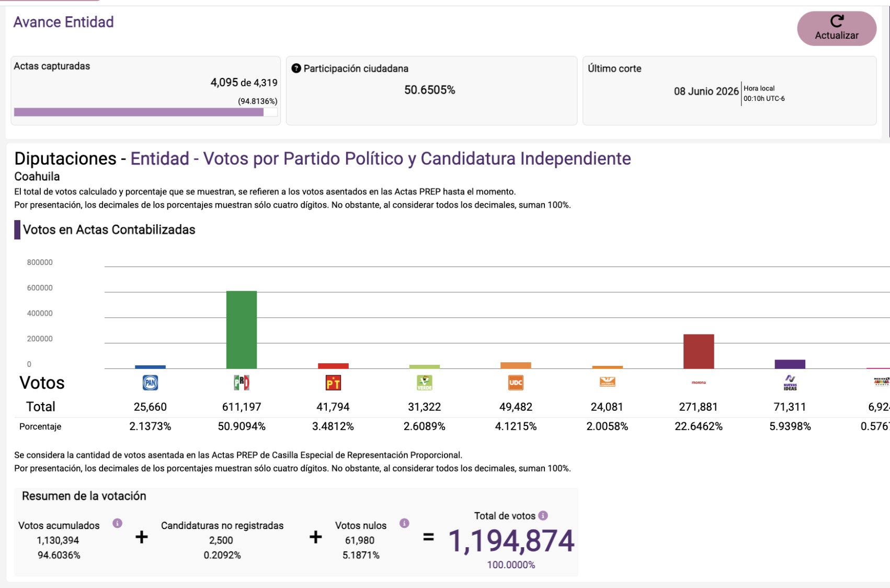Click the Actualizar refresh button
Image resolution: width=890 pixels, height=588 pixels.
pyautogui.click(x=836, y=28)
